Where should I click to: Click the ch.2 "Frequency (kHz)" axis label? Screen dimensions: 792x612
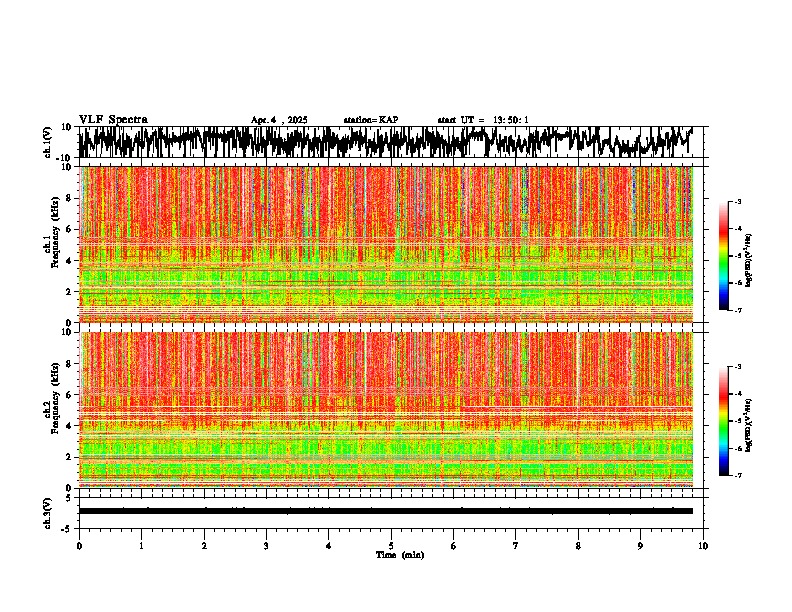coord(55,398)
